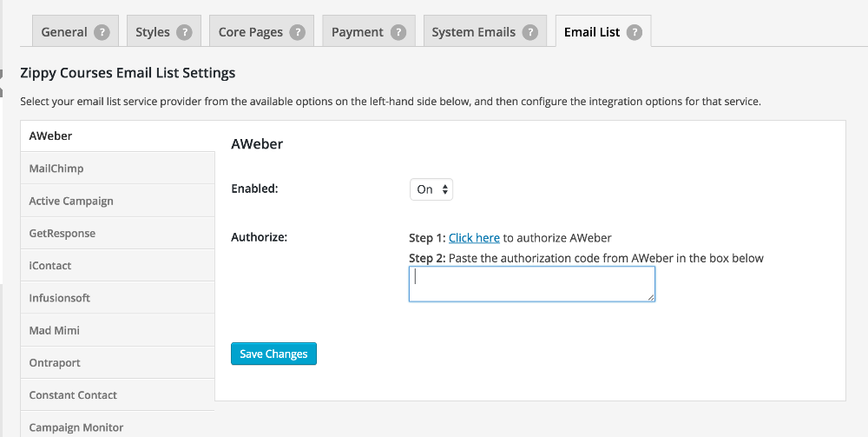Open the Enabled On/Off dropdown
The height and width of the screenshot is (437, 868).
pyautogui.click(x=431, y=189)
